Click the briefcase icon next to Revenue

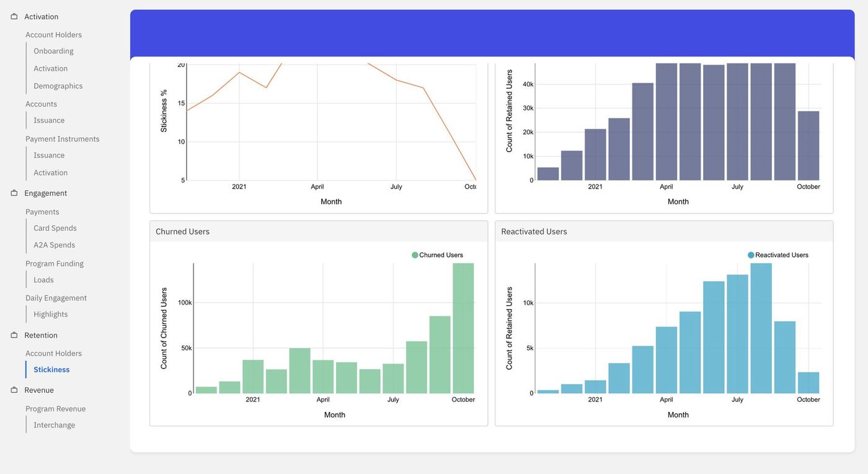[14, 390]
